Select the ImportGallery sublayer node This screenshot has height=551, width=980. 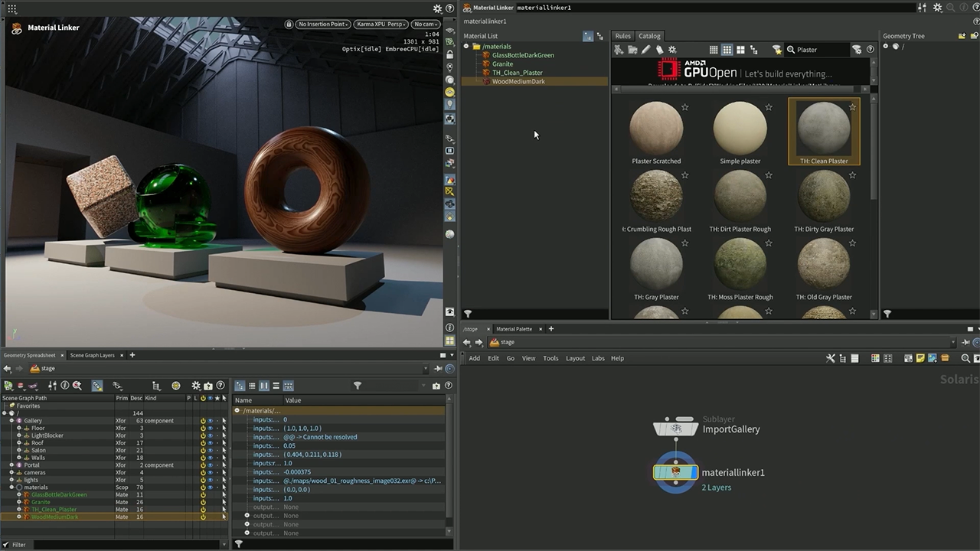[675, 429]
